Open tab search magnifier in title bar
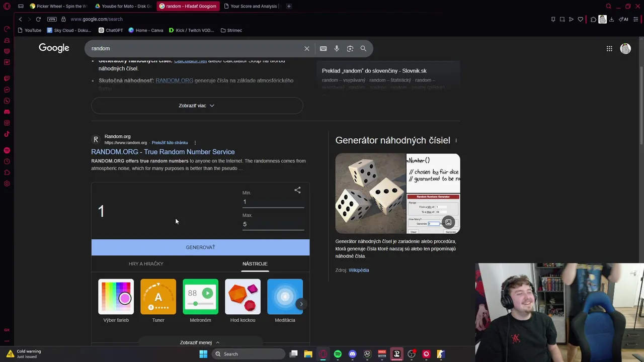 click(608, 6)
